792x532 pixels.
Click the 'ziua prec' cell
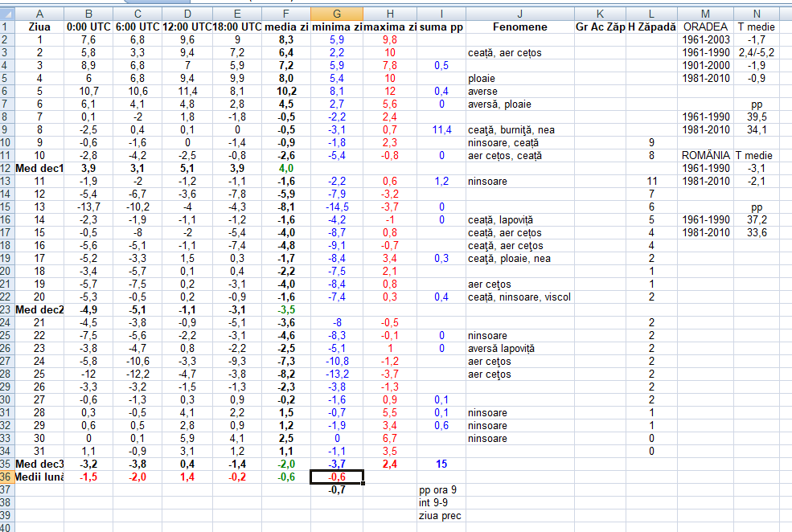coord(441,516)
